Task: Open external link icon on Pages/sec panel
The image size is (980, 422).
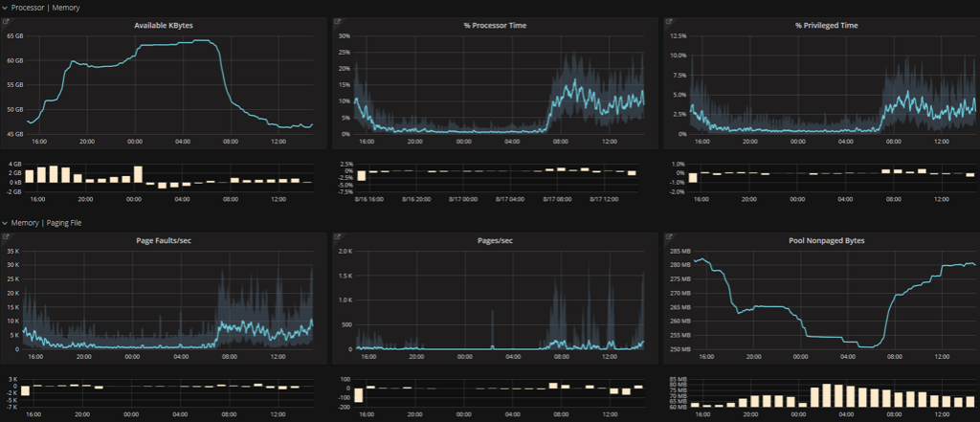Action: (336, 234)
